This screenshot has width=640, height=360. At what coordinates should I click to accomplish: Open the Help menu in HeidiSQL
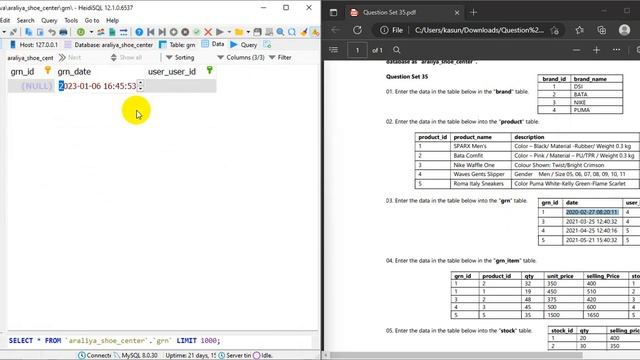(x=112, y=20)
